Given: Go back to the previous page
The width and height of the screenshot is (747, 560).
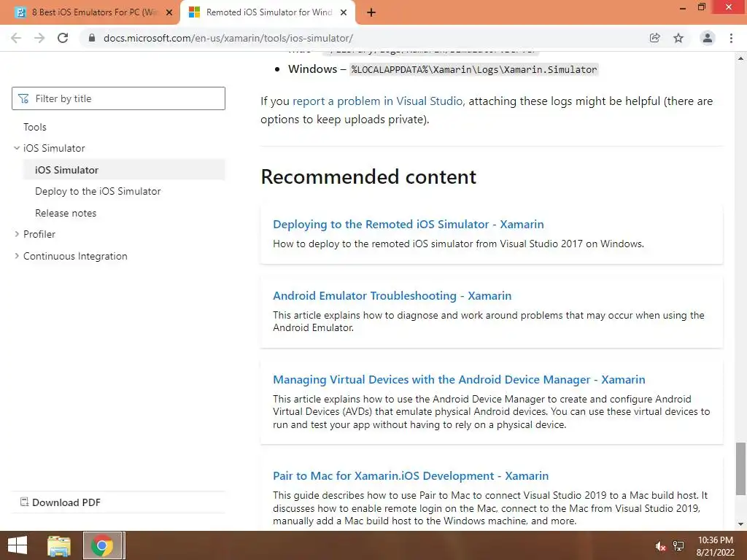Looking at the screenshot, I should (x=16, y=38).
